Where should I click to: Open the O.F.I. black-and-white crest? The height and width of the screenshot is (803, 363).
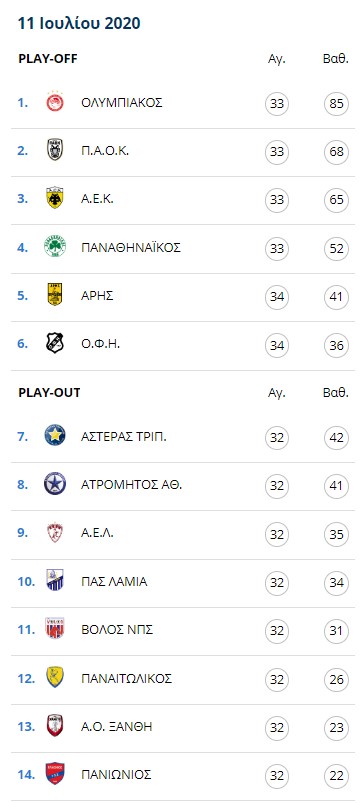tap(55, 343)
